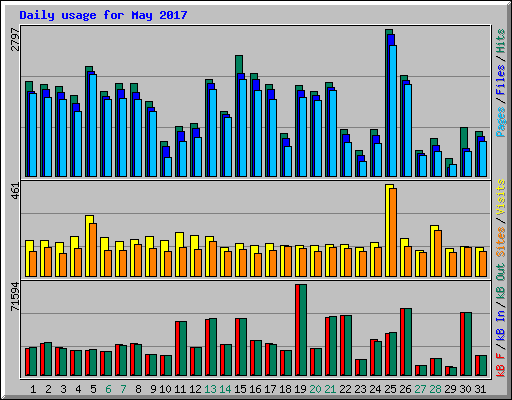Click the orange 'Sites' legend label
The image size is (512, 400).
[500, 242]
